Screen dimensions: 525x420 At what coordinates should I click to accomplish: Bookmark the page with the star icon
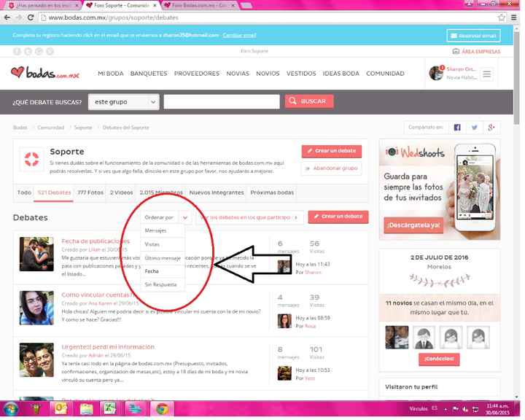[501, 17]
